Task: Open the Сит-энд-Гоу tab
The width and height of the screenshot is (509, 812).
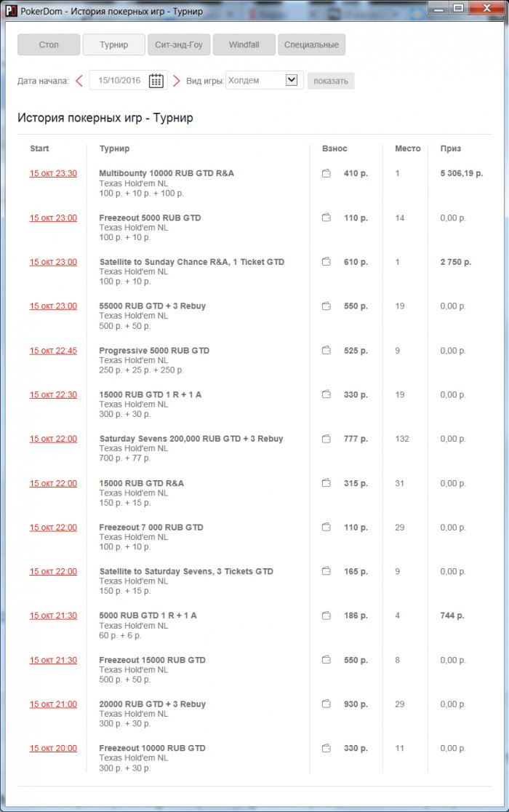Action: [179, 44]
